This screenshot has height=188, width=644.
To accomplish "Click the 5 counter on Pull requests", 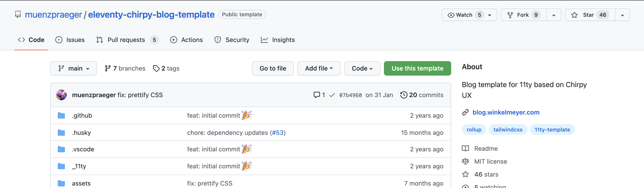I will 154,40.
